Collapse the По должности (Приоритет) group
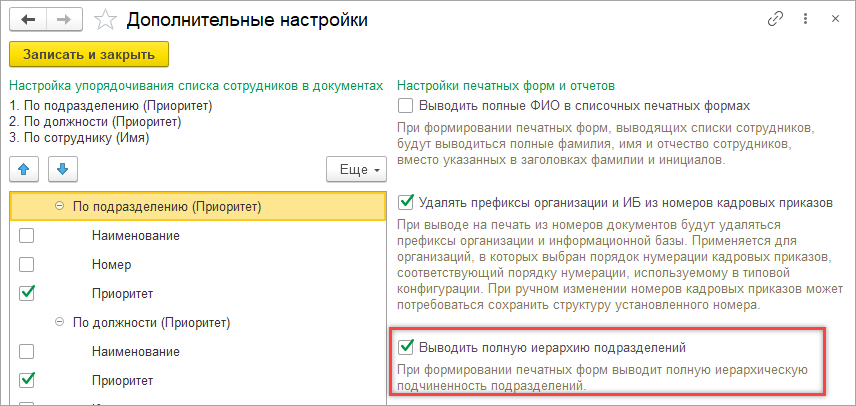 point(60,323)
